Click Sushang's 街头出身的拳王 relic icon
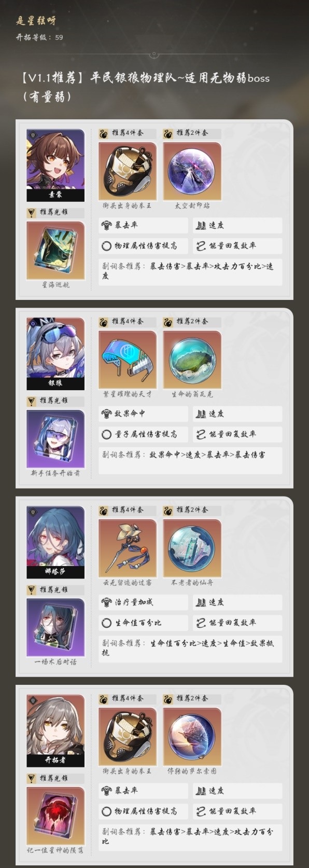309x868 pixels. click(128, 171)
